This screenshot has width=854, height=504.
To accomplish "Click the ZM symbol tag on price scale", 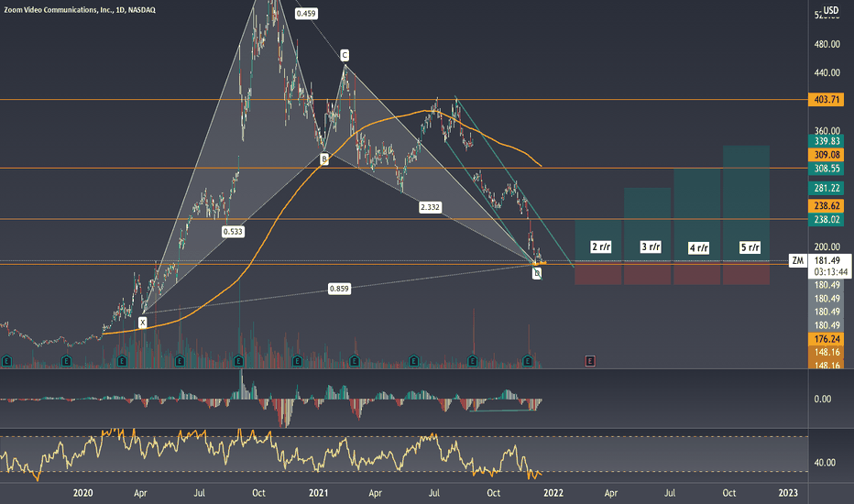I will click(x=797, y=260).
